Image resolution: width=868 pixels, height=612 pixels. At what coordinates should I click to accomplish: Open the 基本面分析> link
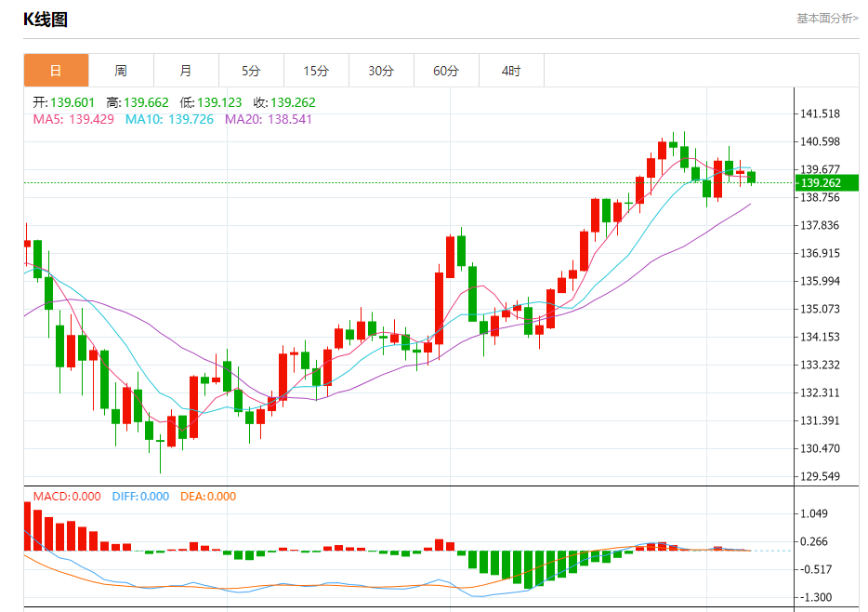point(828,19)
